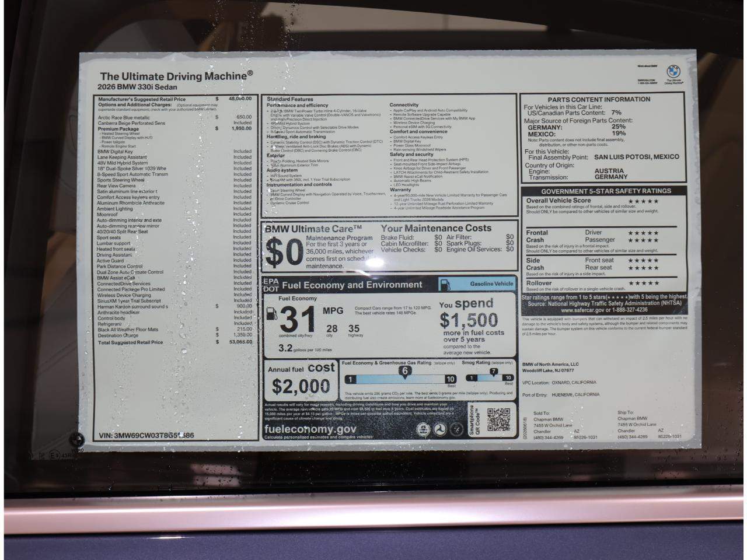Click the BMW Ultimate Care heading

pos(314,229)
